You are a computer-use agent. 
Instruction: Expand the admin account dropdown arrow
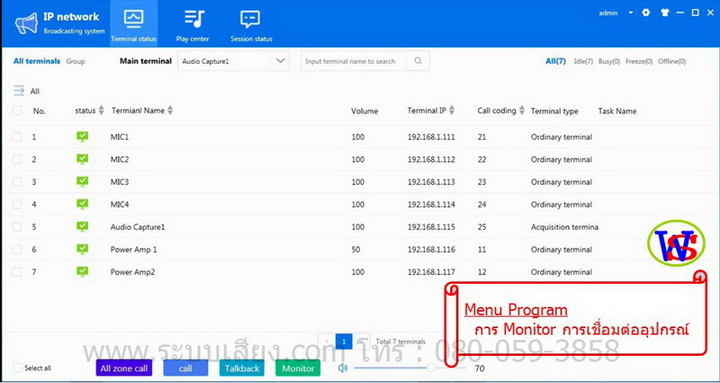click(x=631, y=13)
